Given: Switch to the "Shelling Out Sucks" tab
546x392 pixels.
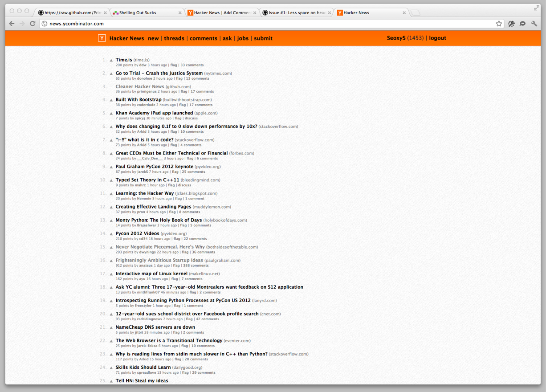Looking at the screenshot, I should 143,13.
